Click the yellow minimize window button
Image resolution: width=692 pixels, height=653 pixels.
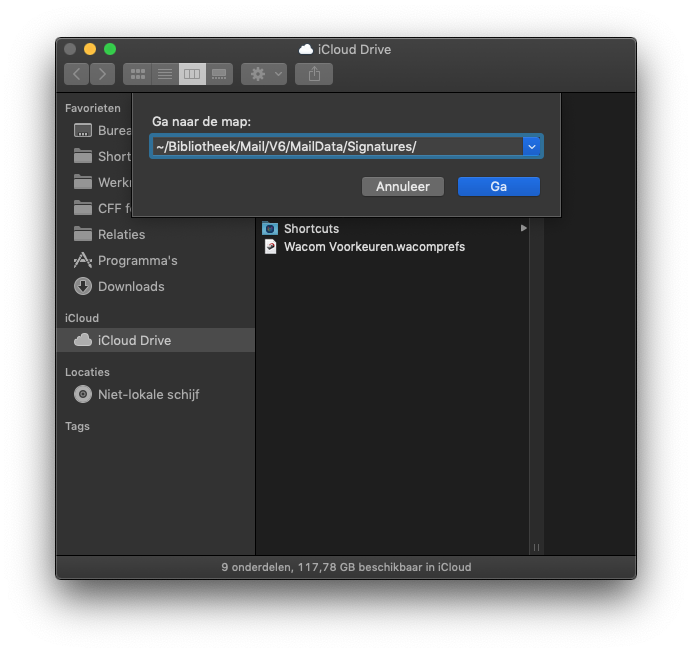[90, 49]
